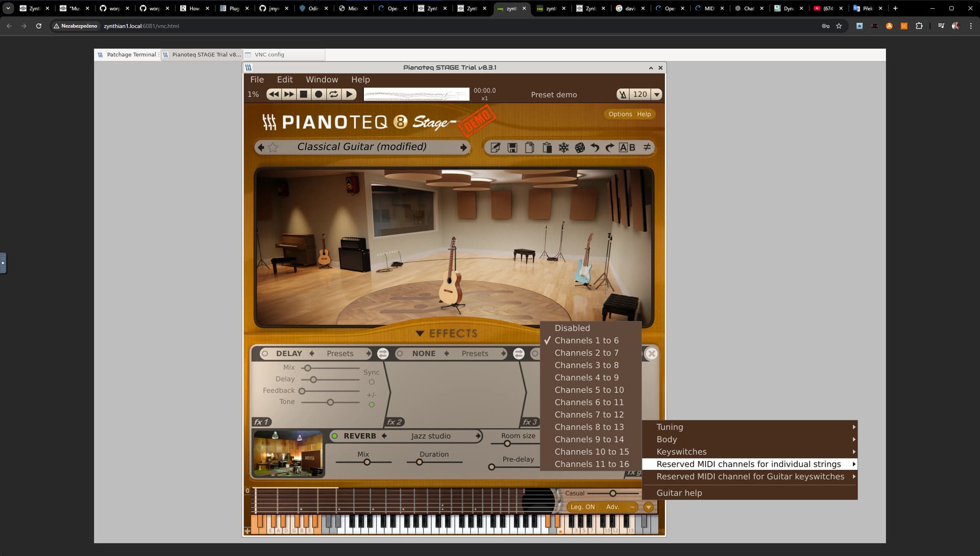Toggle the metronome icon

622,94
